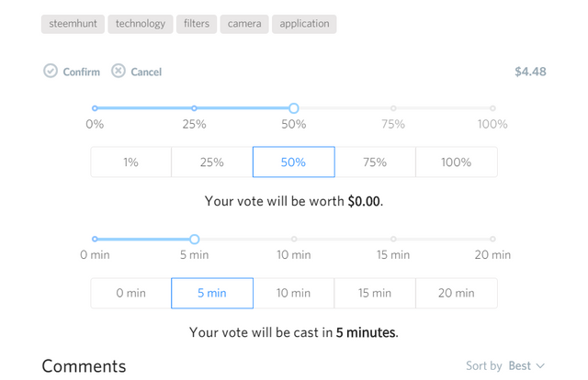Click the 75% mark on vote slider
The image size is (588, 380).
click(393, 108)
